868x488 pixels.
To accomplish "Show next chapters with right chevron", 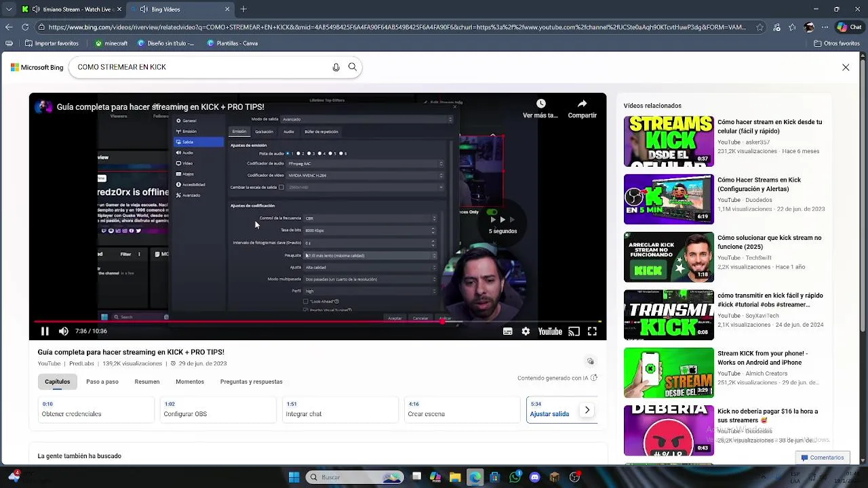I will (587, 410).
